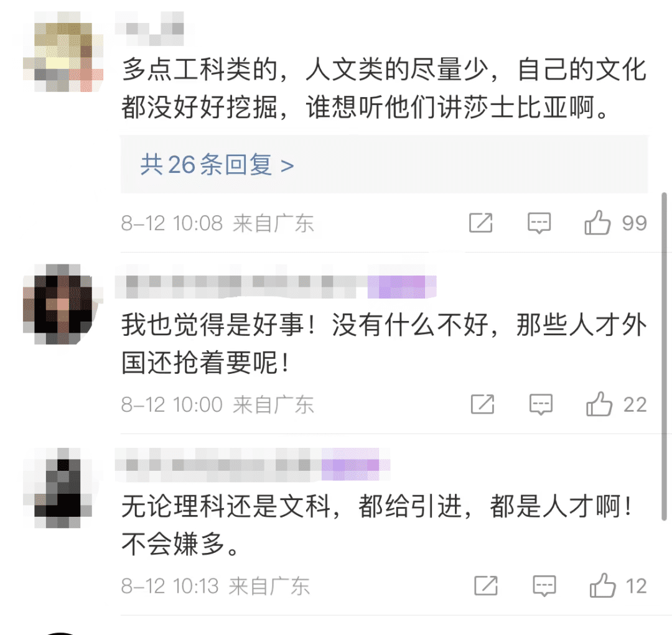Expand the 共26条回复 replies link
This screenshot has width=672, height=635.
click(x=217, y=165)
